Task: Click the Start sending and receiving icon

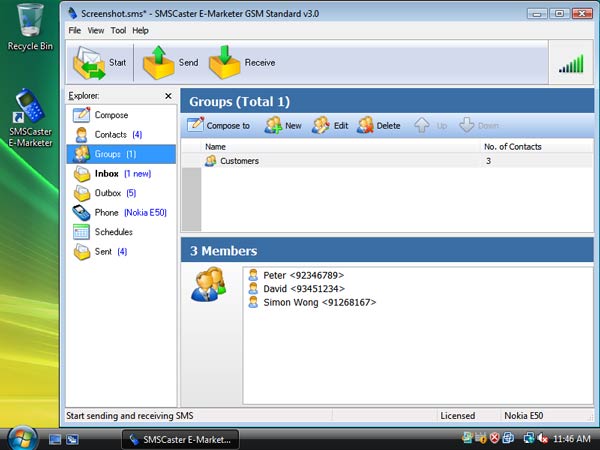Action: tap(90, 63)
